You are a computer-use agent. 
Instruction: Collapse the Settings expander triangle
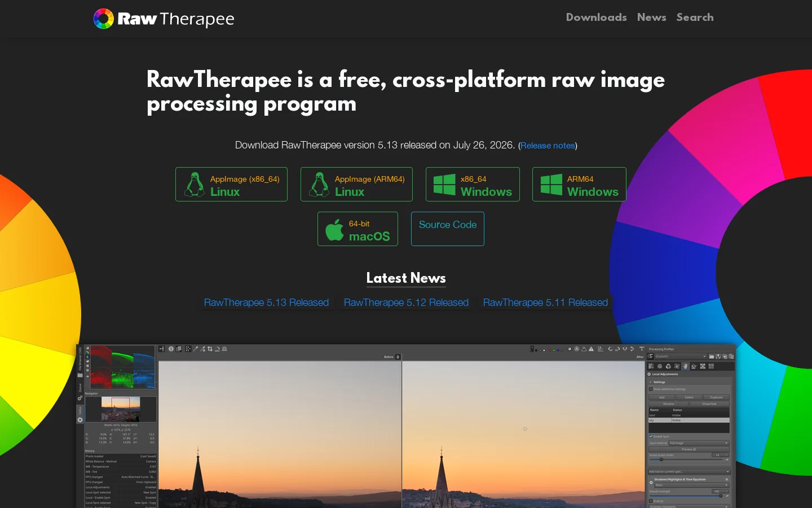650,382
